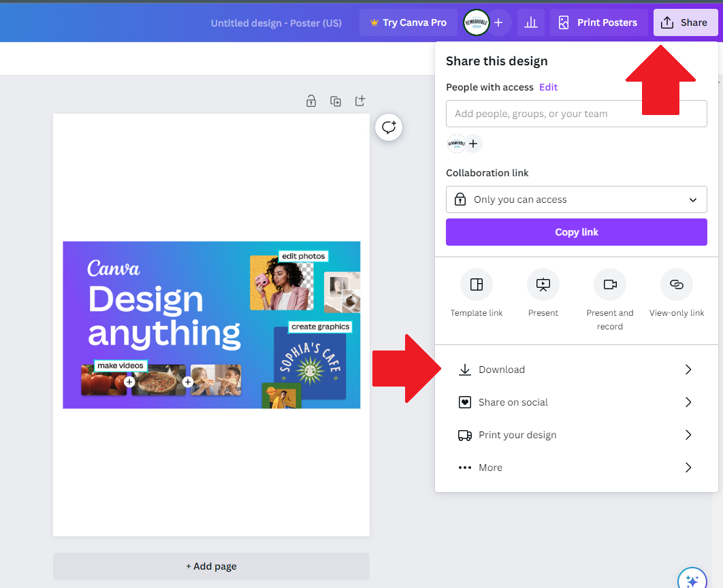Viewport: 723px width, 588px height.
Task: Click the Share this design heading
Action: pos(496,61)
